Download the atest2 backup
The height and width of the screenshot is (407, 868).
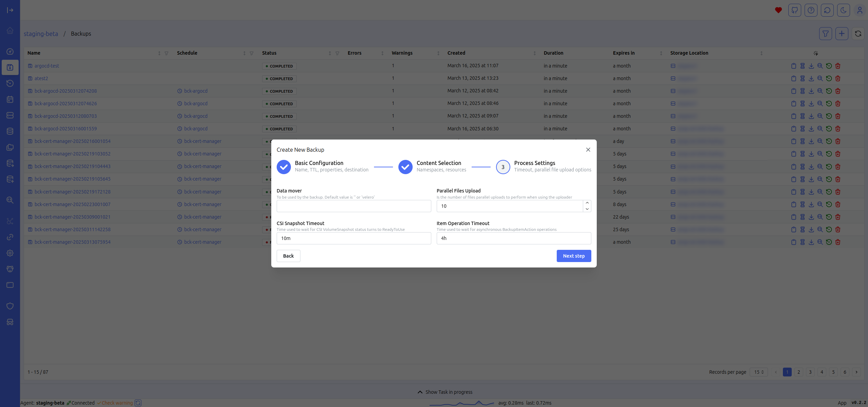pyautogui.click(x=811, y=78)
